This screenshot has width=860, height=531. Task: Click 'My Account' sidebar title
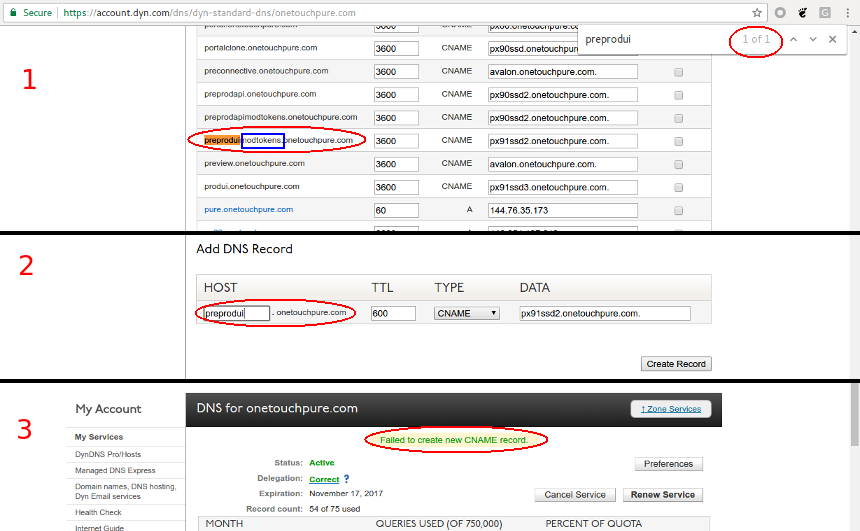(x=109, y=409)
